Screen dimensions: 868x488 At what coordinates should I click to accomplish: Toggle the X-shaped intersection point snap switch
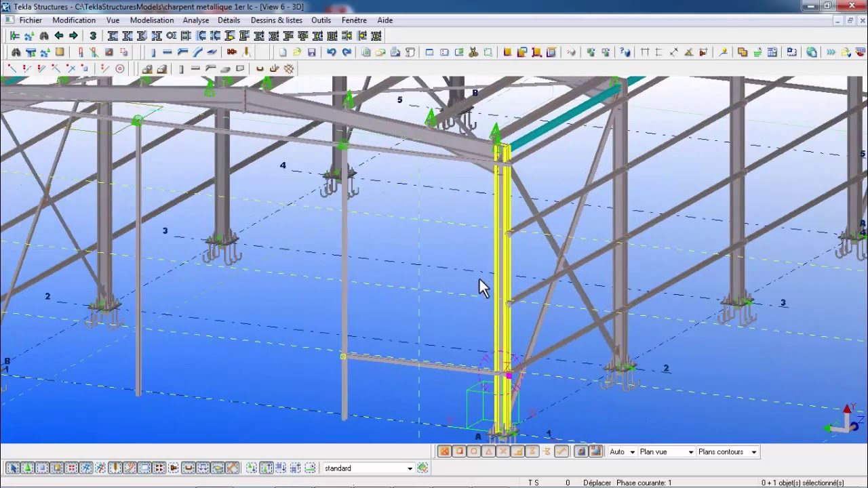(x=503, y=451)
